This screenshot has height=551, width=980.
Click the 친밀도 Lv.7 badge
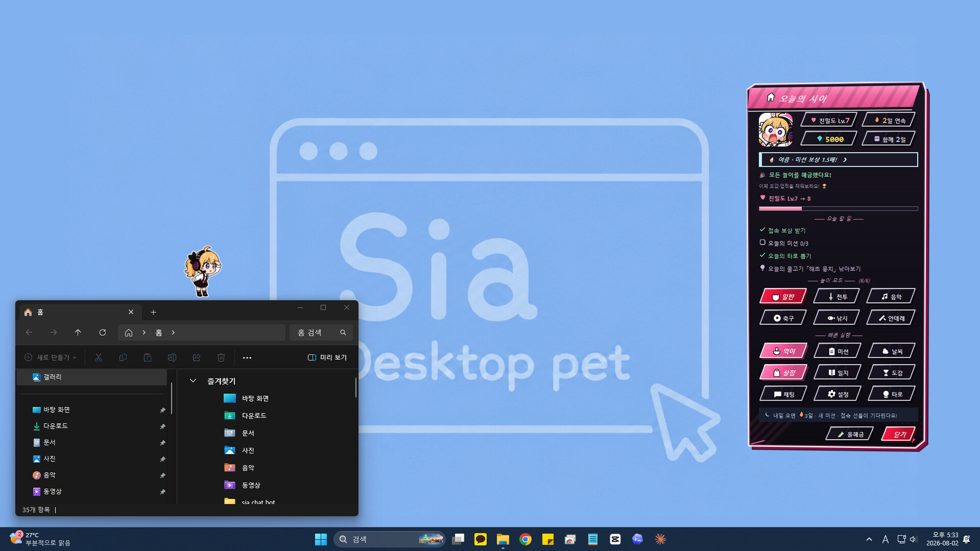[829, 120]
